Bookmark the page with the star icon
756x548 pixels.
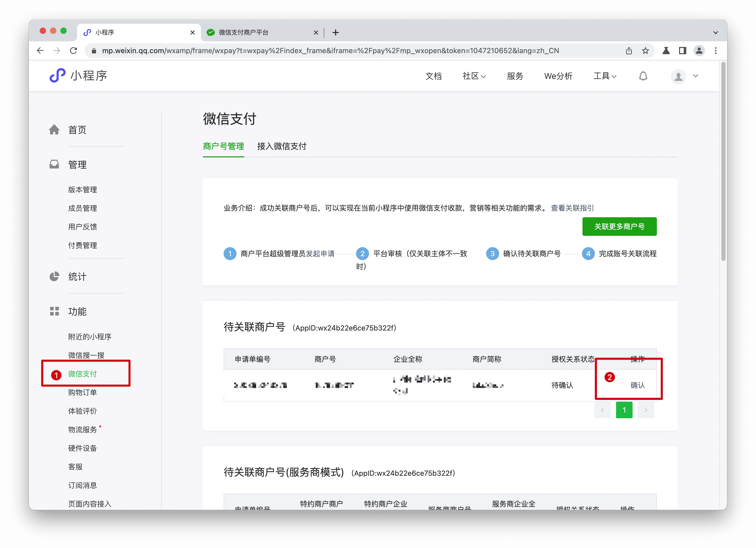click(x=646, y=51)
